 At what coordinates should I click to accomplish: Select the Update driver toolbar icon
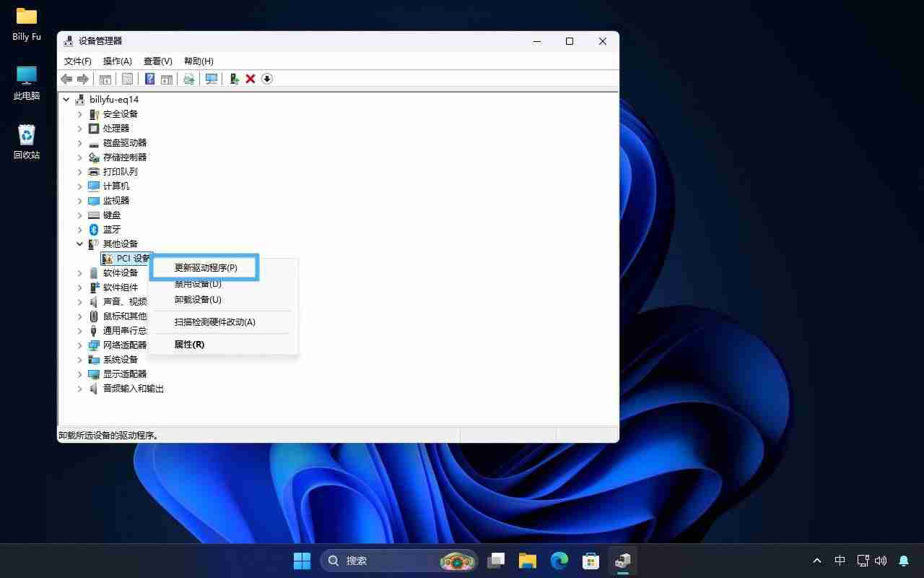coord(234,79)
